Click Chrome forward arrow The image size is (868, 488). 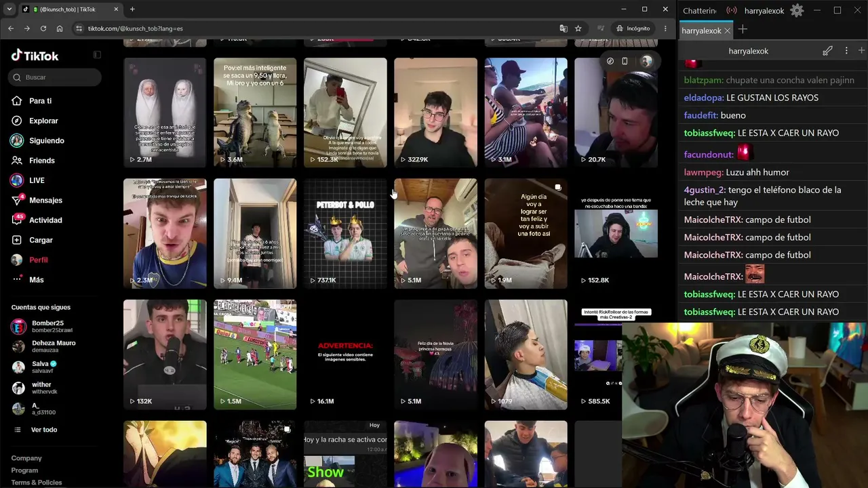[27, 28]
